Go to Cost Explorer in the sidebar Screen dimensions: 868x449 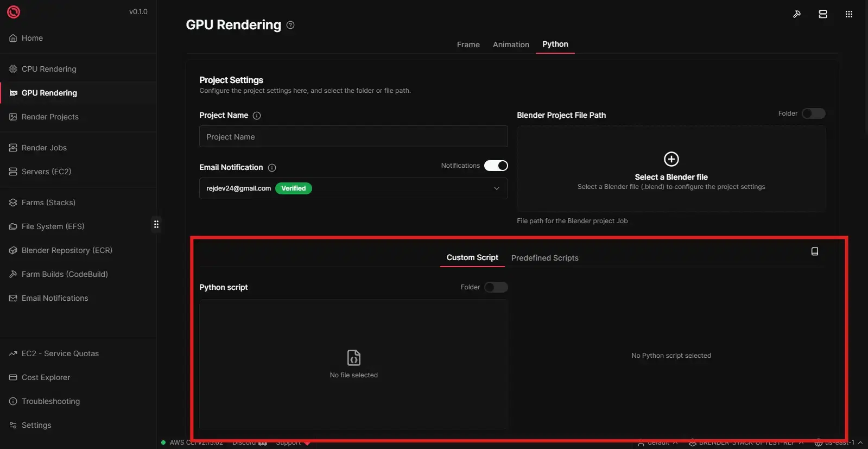point(46,377)
